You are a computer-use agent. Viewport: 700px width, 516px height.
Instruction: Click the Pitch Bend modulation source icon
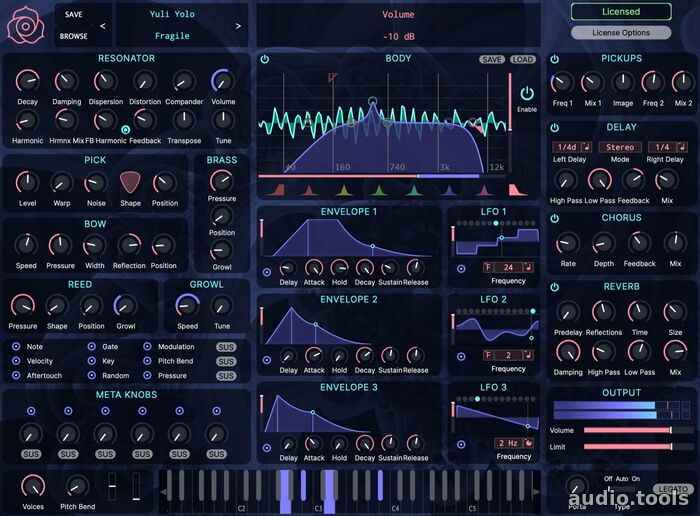click(146, 361)
